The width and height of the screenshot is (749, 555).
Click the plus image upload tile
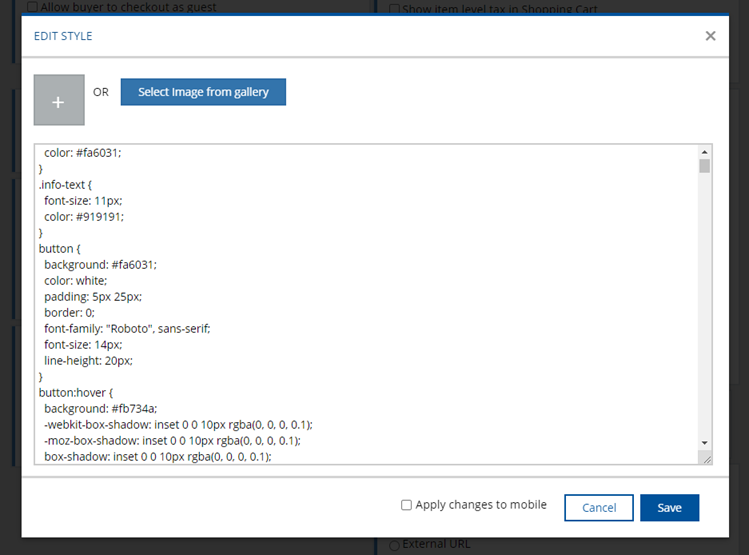point(59,100)
